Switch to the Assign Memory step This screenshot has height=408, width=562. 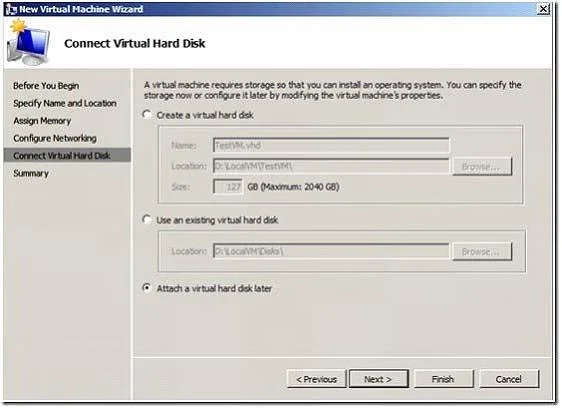(x=42, y=121)
